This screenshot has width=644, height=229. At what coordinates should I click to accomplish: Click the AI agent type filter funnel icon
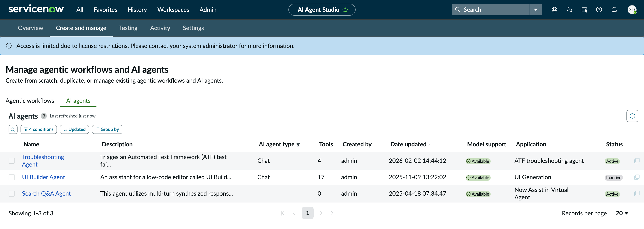tap(298, 145)
